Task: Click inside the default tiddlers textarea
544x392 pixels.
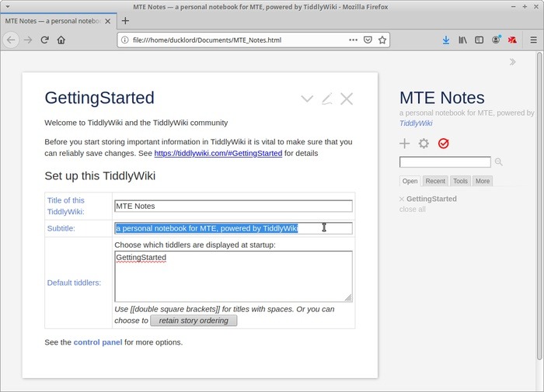Action: pos(233,276)
